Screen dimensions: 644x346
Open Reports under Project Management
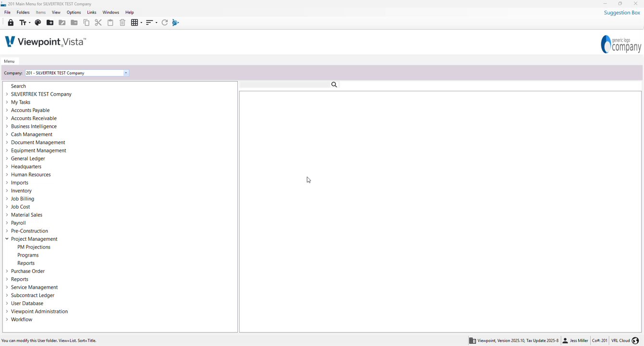[26, 263]
